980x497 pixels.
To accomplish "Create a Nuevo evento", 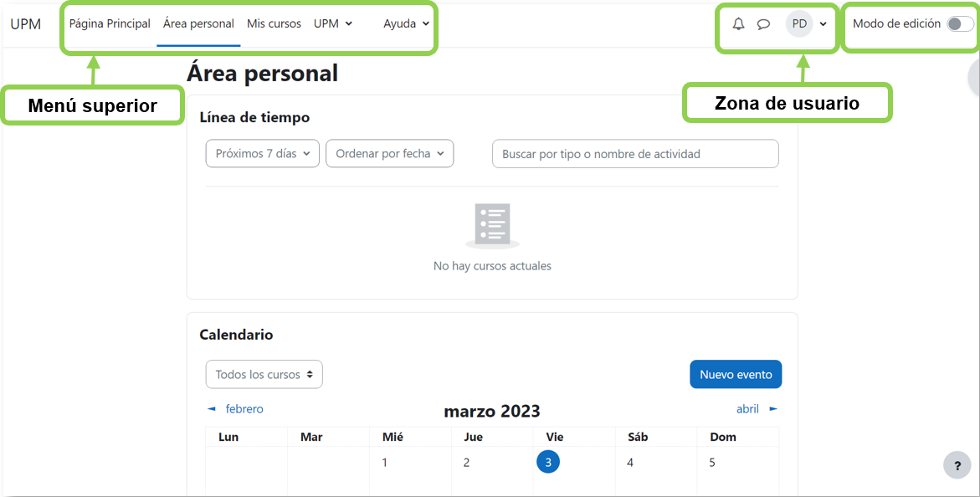I will (736, 374).
